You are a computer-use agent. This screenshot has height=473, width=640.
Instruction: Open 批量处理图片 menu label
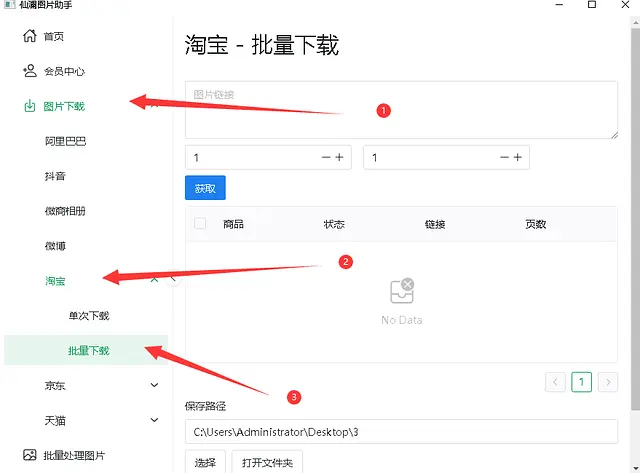point(74,455)
